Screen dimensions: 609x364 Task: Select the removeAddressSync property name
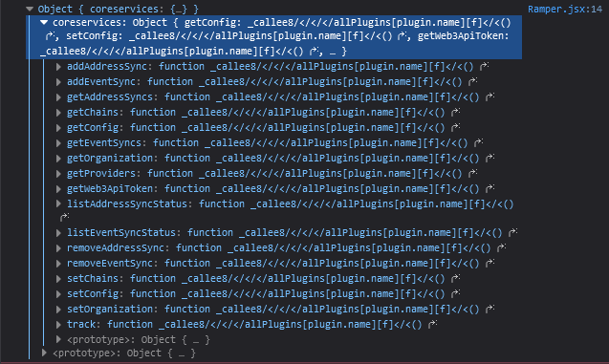116,247
